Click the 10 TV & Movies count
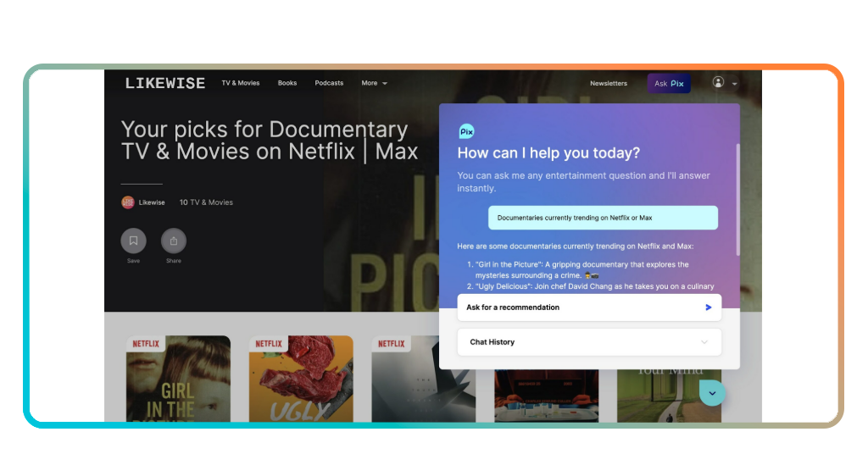868x454 pixels. click(x=206, y=202)
